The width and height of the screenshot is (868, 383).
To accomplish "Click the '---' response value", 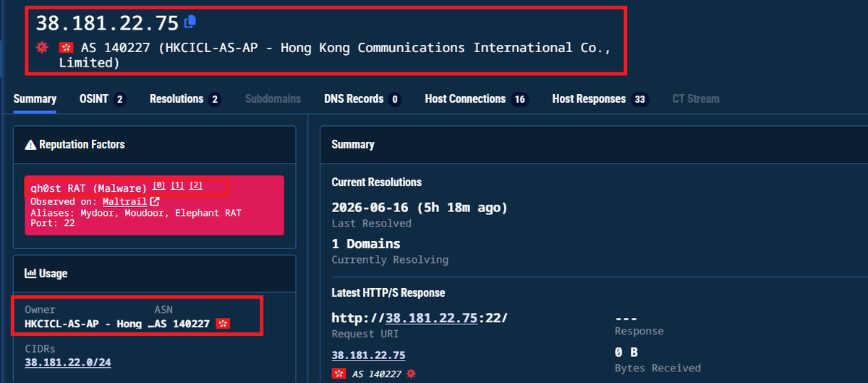I will [x=625, y=318].
